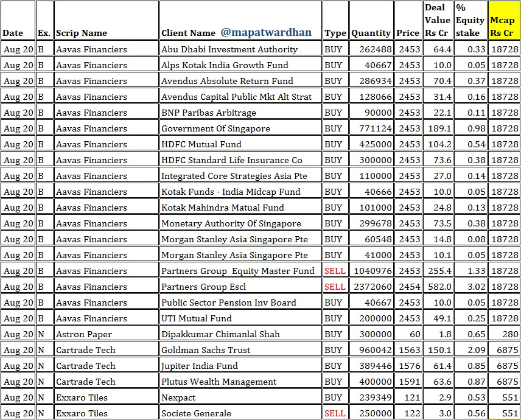Select 'Kotak Funds - India Midcap Fund' cell
The width and height of the screenshot is (521, 420).
[x=240, y=192]
